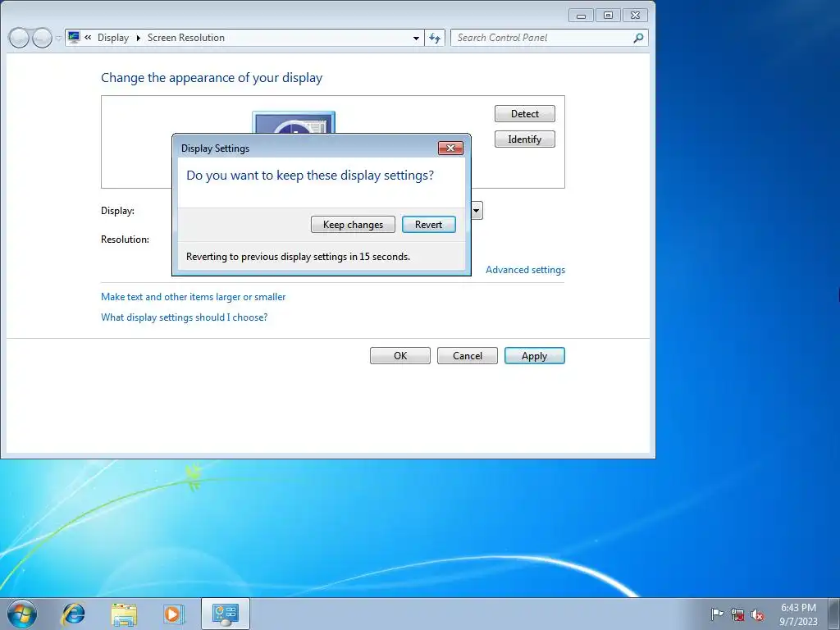Open 'What display settings should I choose?' link
840x630 pixels.
[x=184, y=317]
